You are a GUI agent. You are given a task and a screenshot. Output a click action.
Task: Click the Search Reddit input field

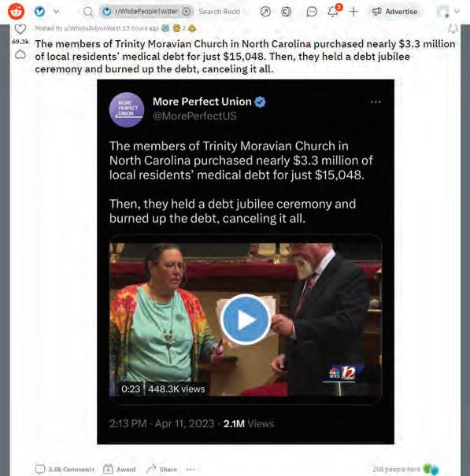coord(220,12)
